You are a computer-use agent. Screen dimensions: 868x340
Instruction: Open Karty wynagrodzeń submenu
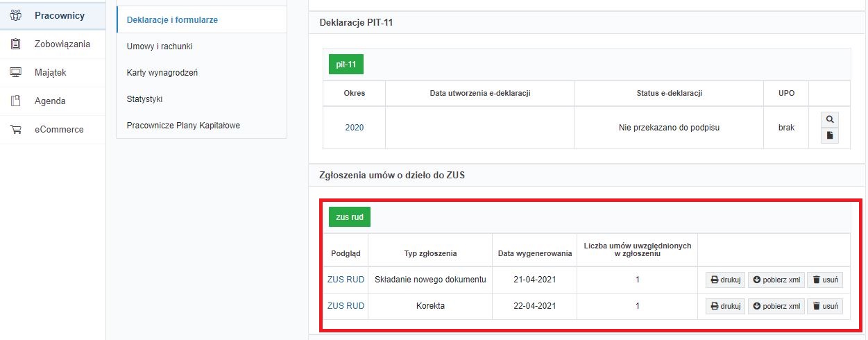[201, 73]
